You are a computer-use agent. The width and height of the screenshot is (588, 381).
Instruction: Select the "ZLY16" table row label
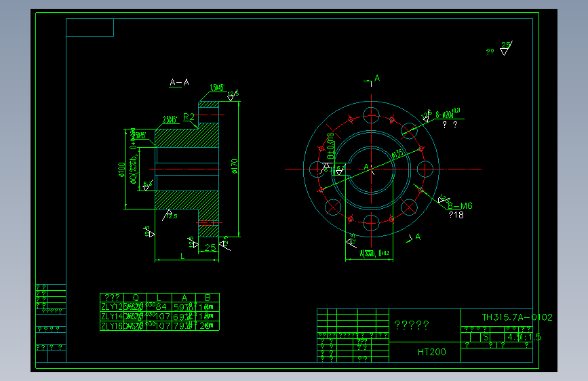(x=112, y=326)
